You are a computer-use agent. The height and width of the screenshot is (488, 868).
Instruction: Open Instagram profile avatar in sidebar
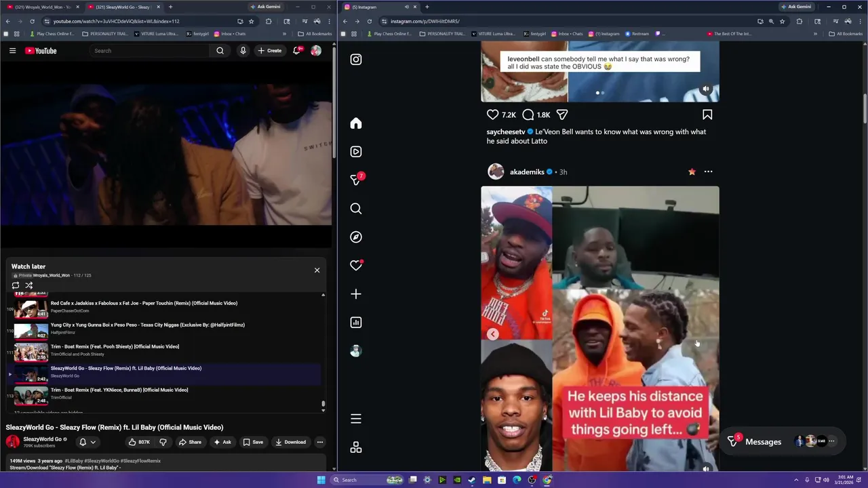356,351
